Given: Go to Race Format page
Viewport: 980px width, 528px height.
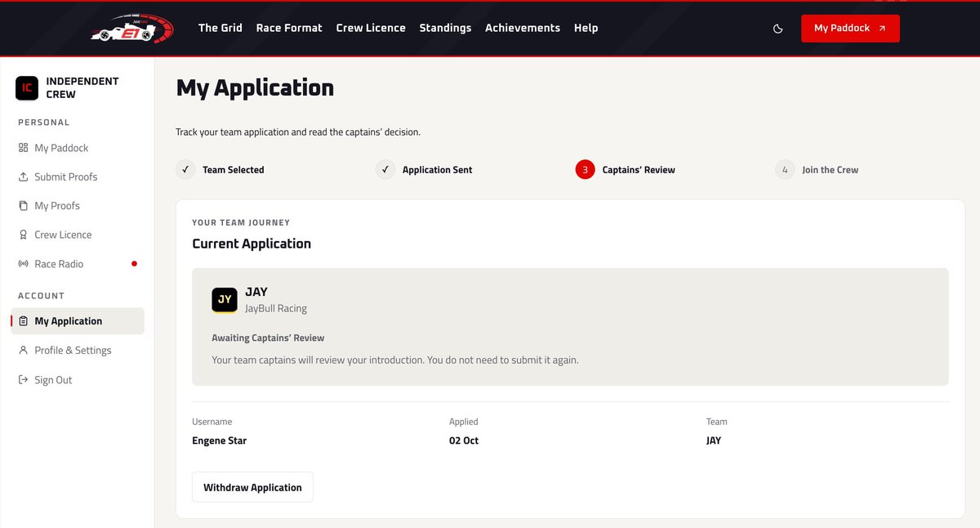Looking at the screenshot, I should pos(289,28).
